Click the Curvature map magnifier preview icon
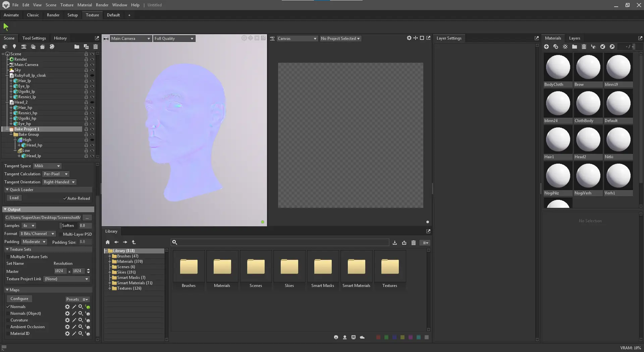Image resolution: width=644 pixels, height=352 pixels. (x=80, y=320)
